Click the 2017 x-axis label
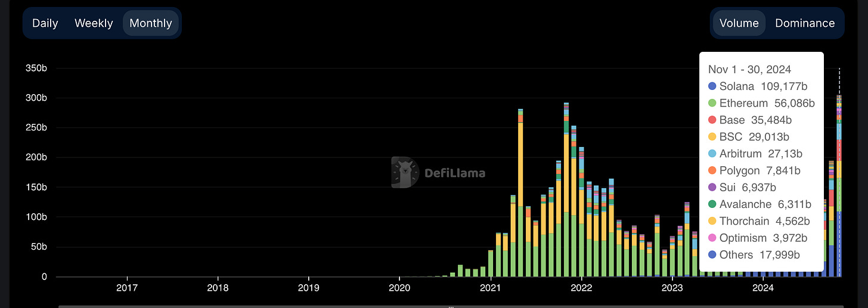 point(127,289)
